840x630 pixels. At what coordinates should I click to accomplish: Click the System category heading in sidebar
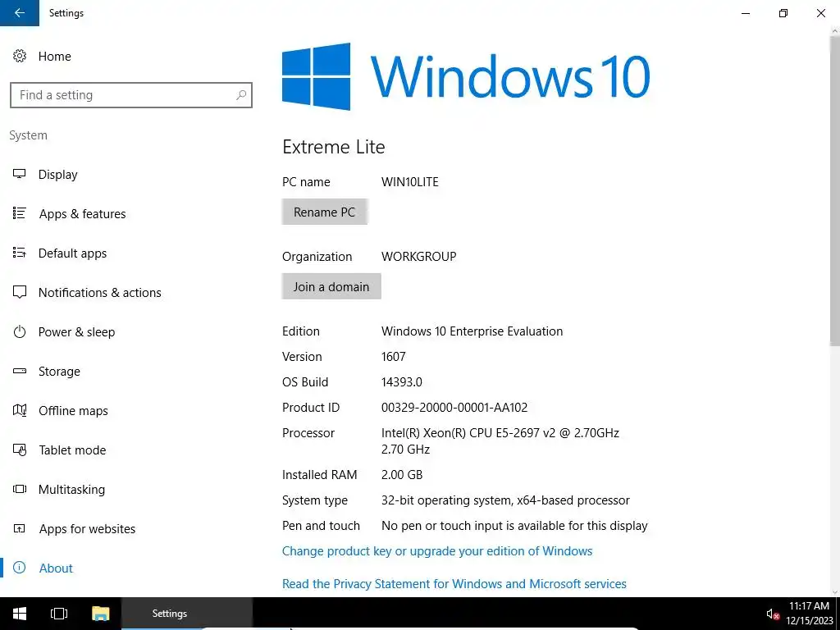tap(29, 135)
